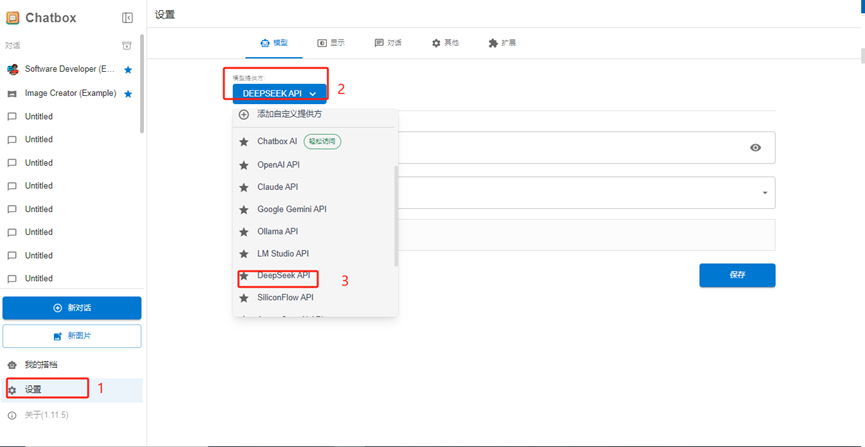Click the star icon beside Google Gemini API
This screenshot has width=865, height=447.
point(243,210)
